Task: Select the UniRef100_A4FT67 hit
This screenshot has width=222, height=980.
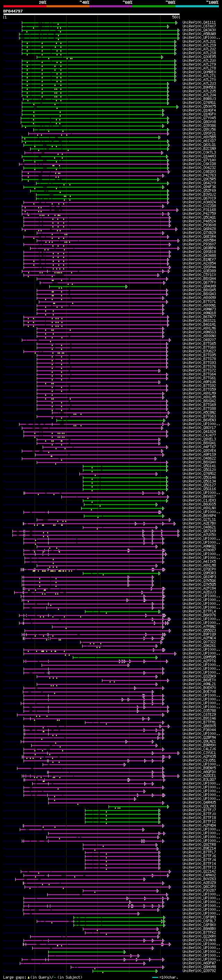Action: [199, 447]
